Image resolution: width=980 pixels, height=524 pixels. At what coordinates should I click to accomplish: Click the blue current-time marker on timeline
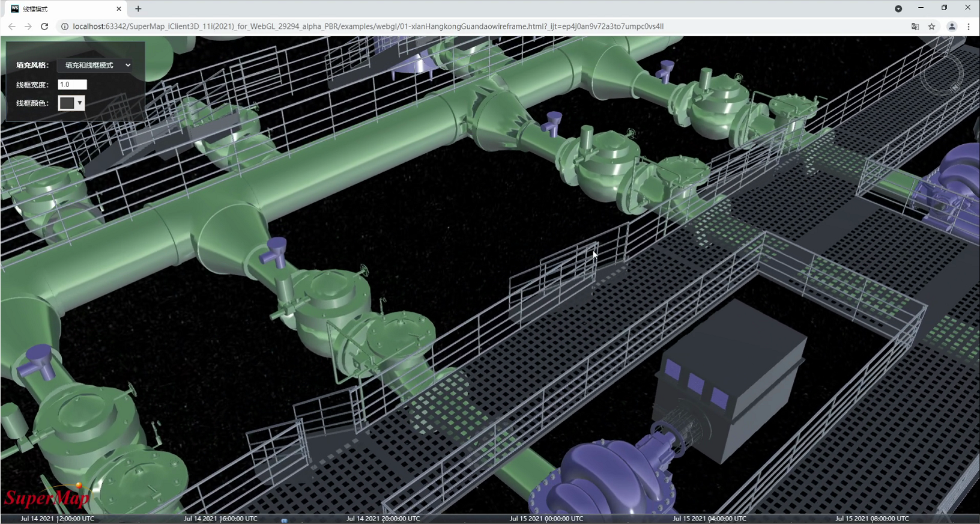point(284,520)
